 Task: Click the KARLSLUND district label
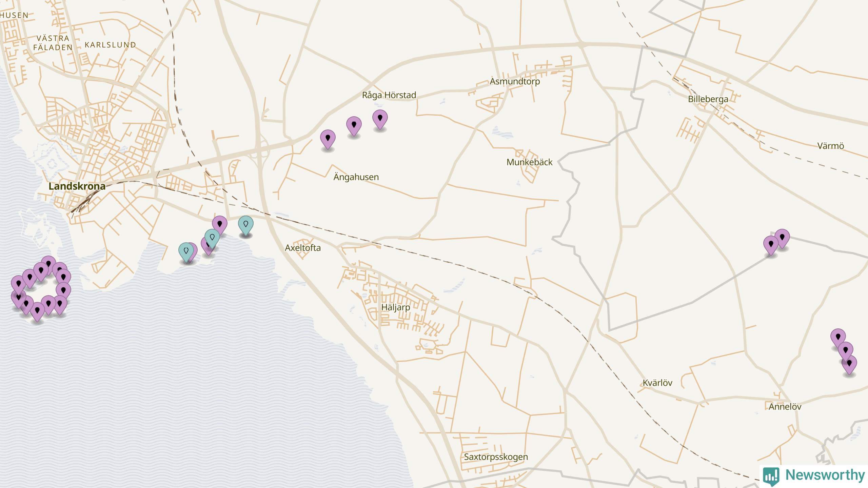pos(110,45)
